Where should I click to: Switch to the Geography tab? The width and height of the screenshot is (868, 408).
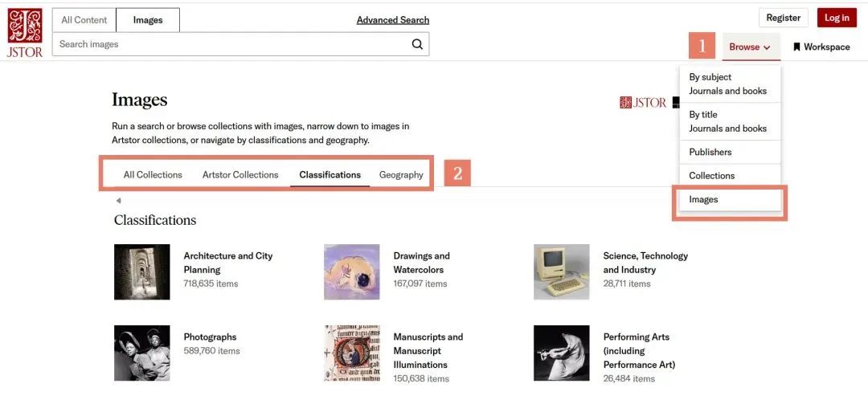[x=401, y=174]
